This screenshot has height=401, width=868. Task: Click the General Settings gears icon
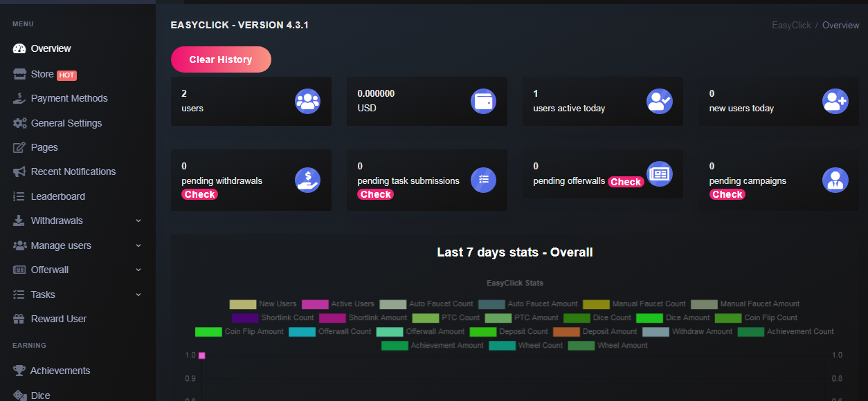tap(19, 123)
